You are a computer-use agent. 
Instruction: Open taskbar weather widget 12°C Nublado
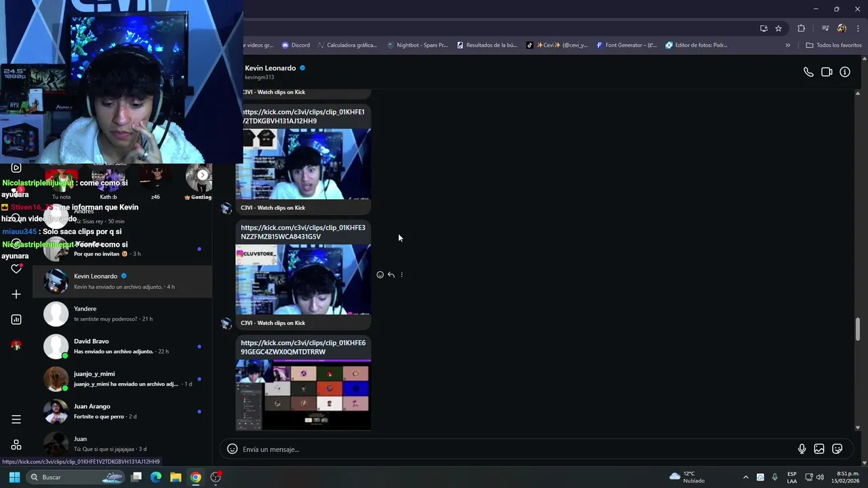pos(687,477)
